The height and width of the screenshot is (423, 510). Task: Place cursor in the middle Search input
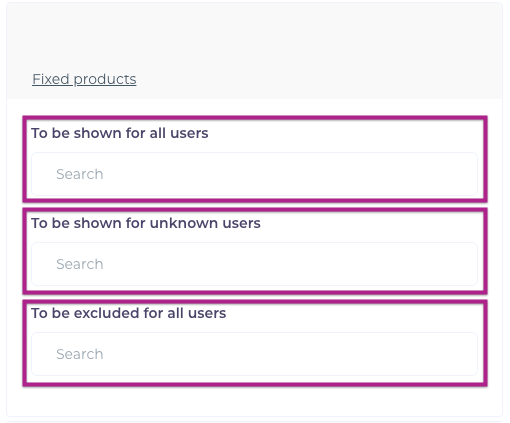click(x=254, y=264)
